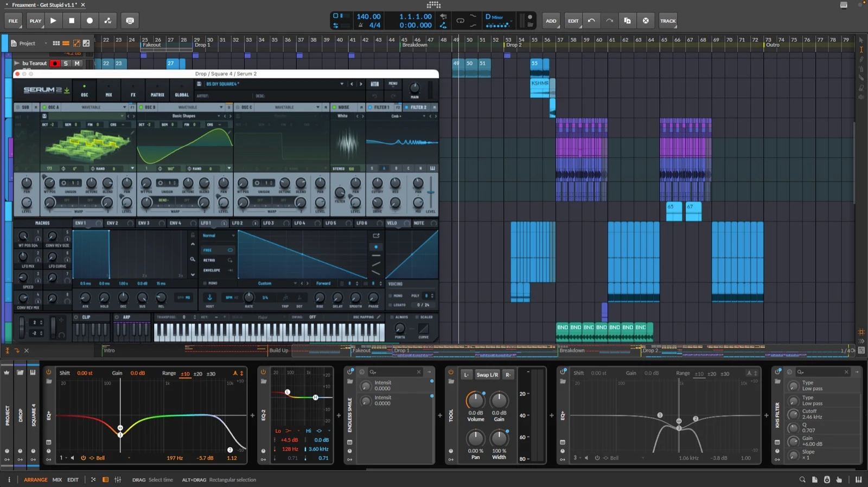Open the Serum MENU button
Viewport: 868px width, 487px height.
tap(393, 84)
